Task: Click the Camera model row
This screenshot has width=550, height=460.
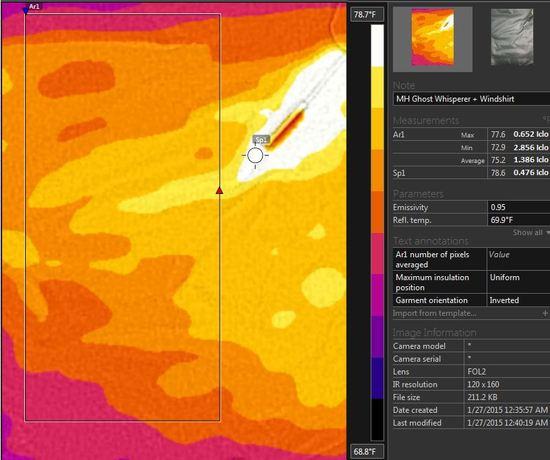Action: tap(471, 346)
